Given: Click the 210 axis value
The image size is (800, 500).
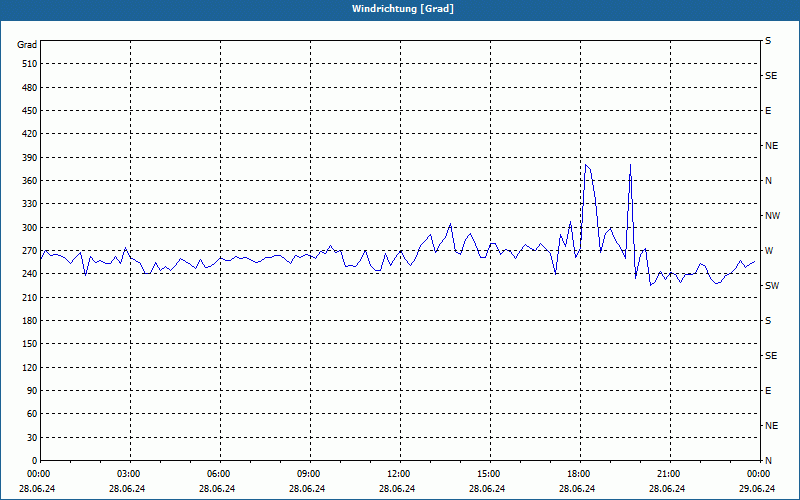Looking at the screenshot, I should [30, 297].
